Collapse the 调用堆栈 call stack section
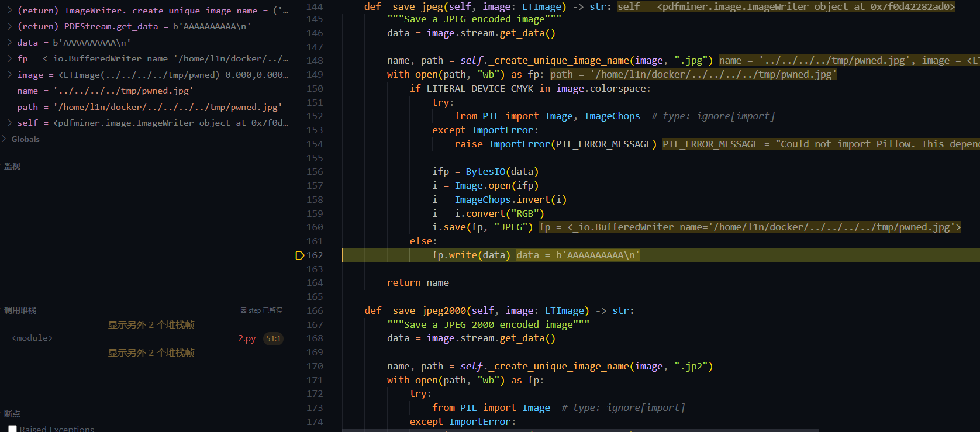980x432 pixels. (20, 310)
